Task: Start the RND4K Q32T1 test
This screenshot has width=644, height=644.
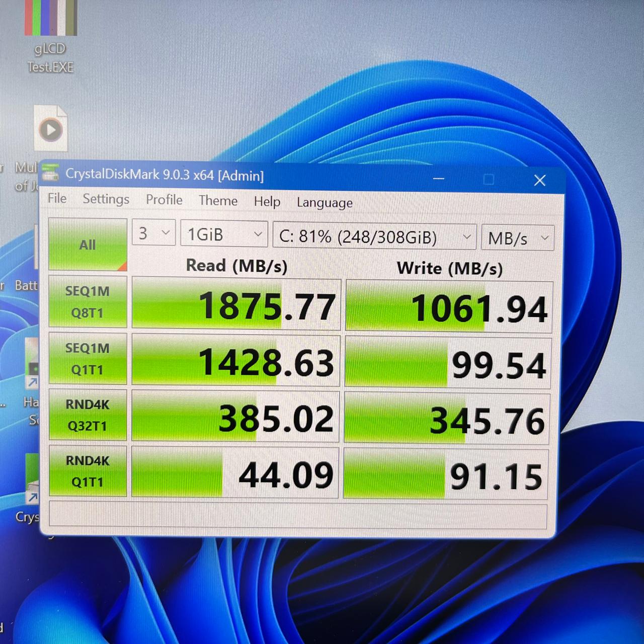Action: point(88,415)
